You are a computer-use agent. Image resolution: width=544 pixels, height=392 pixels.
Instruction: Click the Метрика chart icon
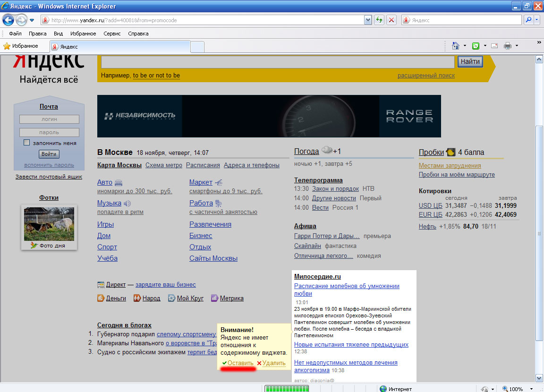214,298
